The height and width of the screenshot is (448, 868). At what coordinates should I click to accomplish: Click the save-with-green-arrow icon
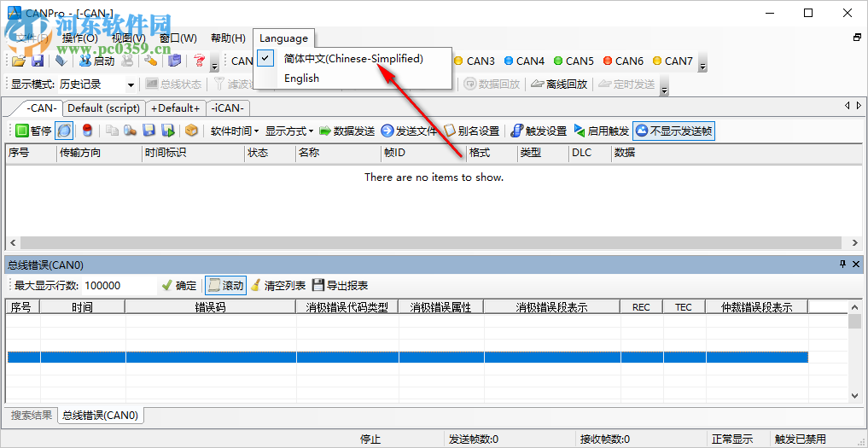(168, 131)
